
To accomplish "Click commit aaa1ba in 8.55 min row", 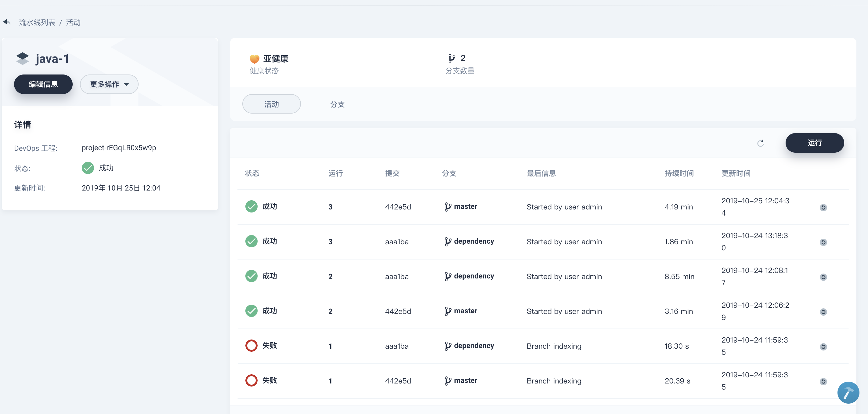I will [x=396, y=276].
